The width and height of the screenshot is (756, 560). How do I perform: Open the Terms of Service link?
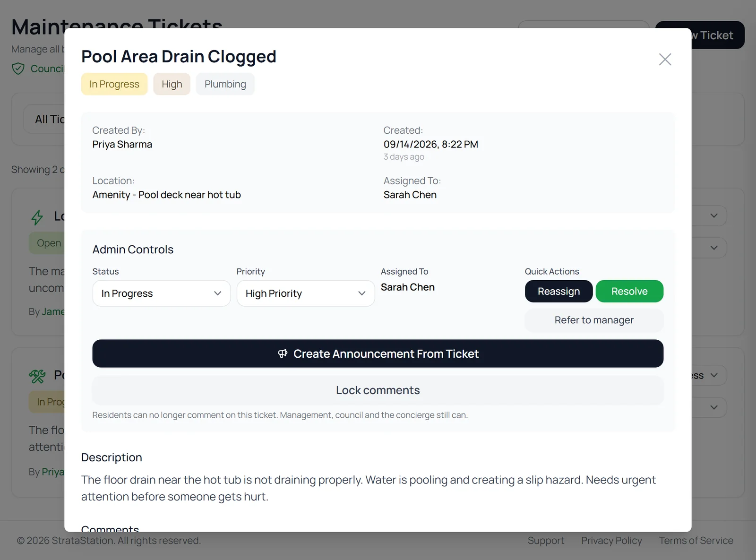(x=696, y=541)
